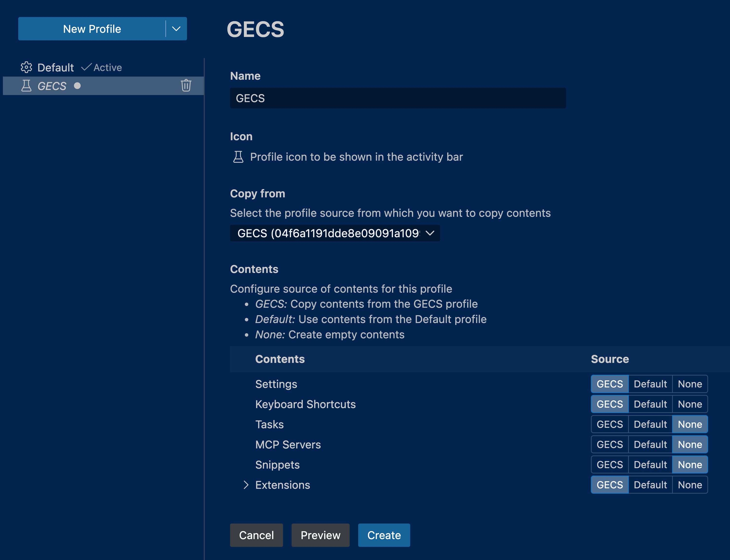Set Extensions source to None
730x560 pixels.
click(690, 485)
